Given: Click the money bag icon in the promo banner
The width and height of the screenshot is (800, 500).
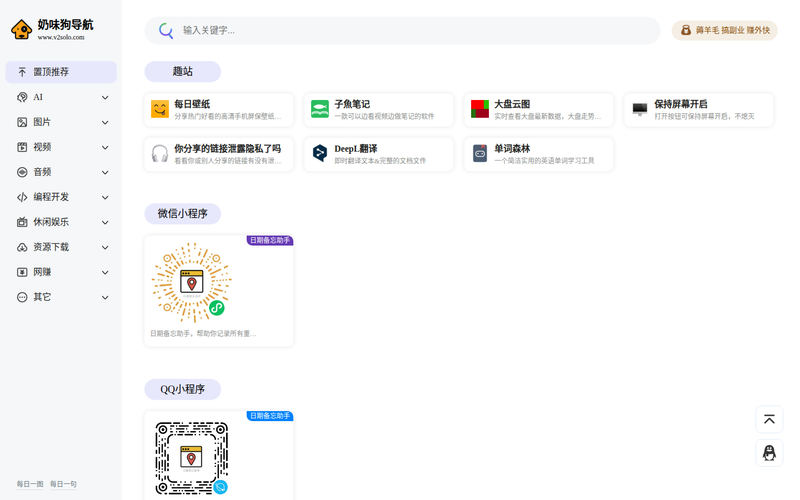Looking at the screenshot, I should [x=686, y=30].
